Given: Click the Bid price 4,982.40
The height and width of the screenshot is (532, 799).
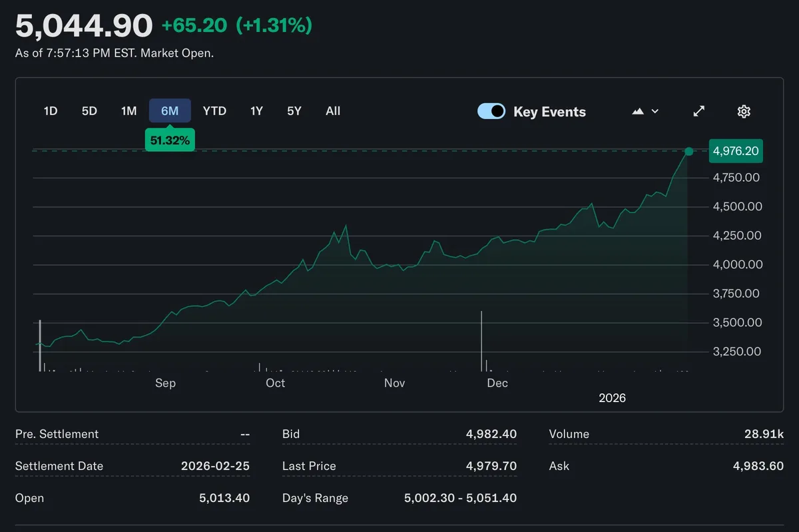Looking at the screenshot, I should (x=491, y=434).
